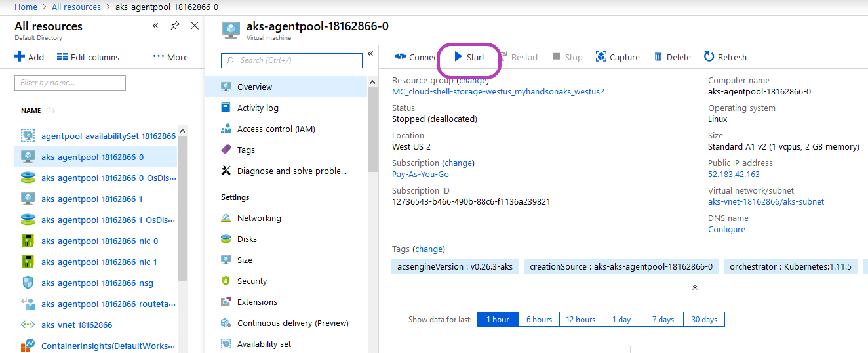868x353 pixels.
Task: Start the virtual machine
Action: pos(469,57)
